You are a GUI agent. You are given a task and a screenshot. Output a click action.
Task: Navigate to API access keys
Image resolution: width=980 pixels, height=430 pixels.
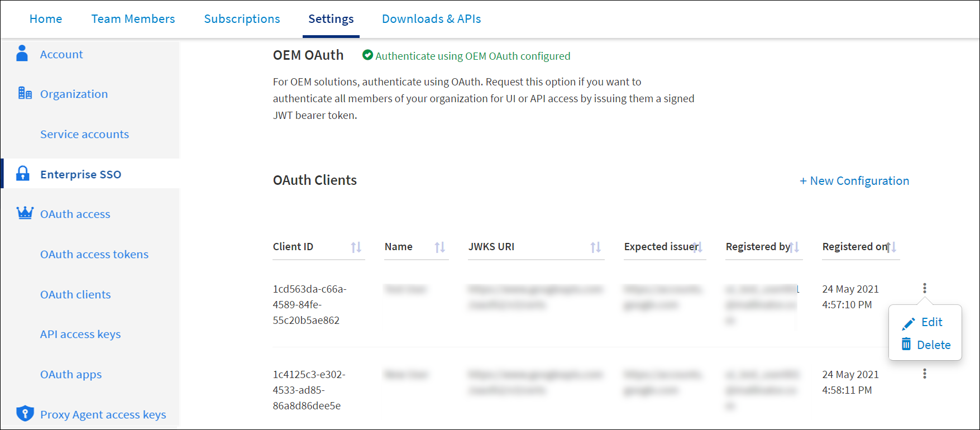pos(80,334)
